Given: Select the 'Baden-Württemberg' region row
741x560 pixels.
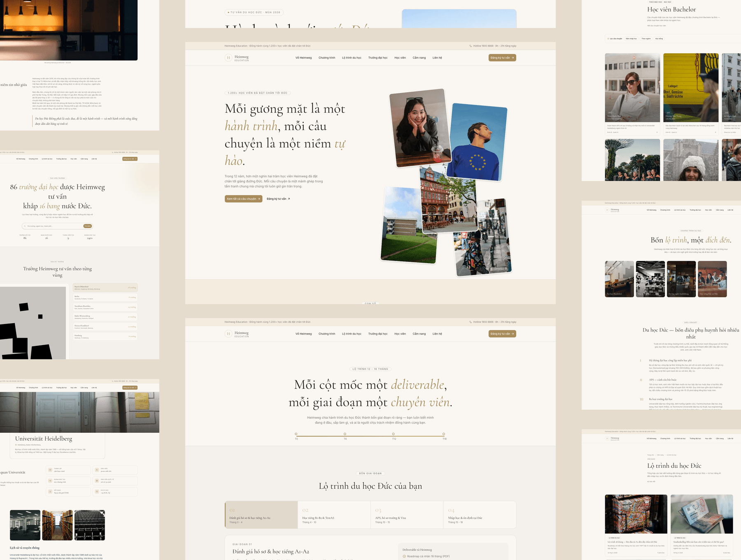Looking at the screenshot, I should pyautogui.click(x=105, y=317).
